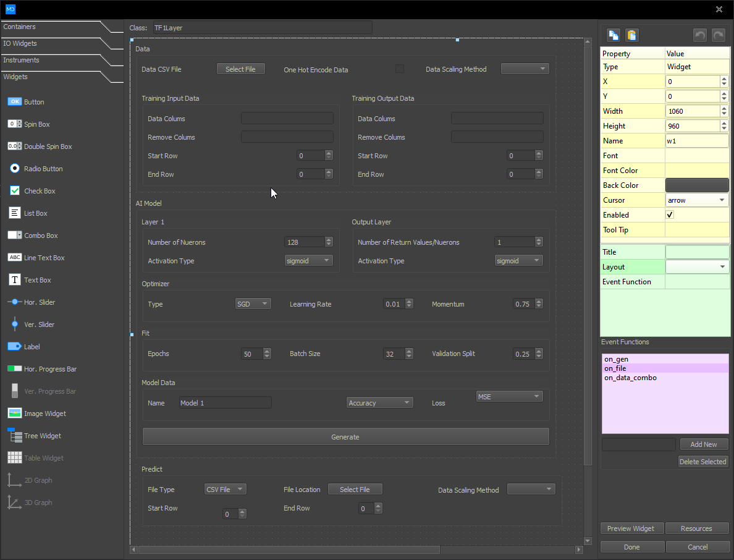This screenshot has height=560, width=734.
Task: Open the Optimizer Type dropdown showing SGD
Action: click(253, 303)
